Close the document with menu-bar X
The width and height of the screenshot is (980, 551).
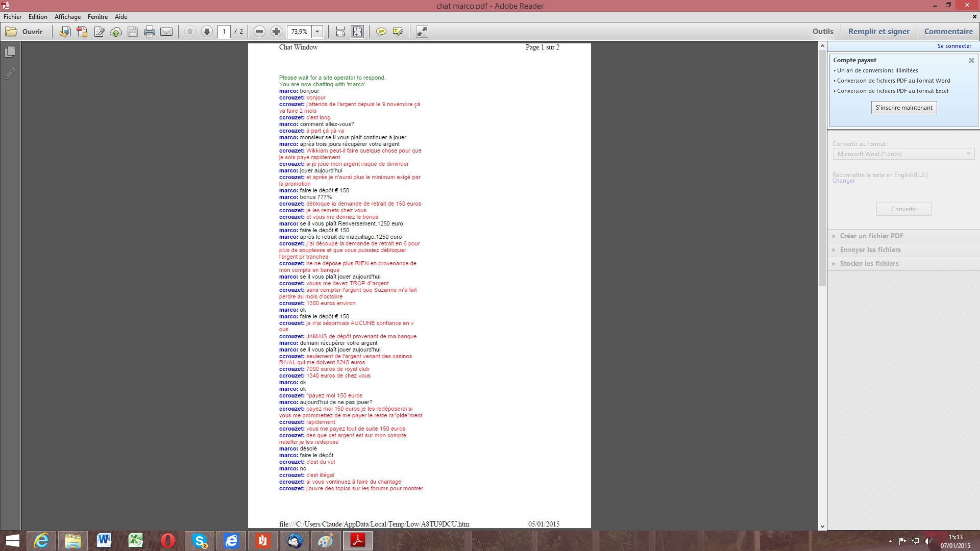pos(974,16)
